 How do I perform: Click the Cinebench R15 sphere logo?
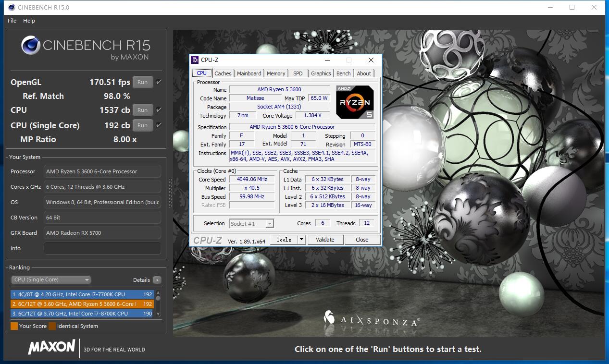pyautogui.click(x=31, y=46)
